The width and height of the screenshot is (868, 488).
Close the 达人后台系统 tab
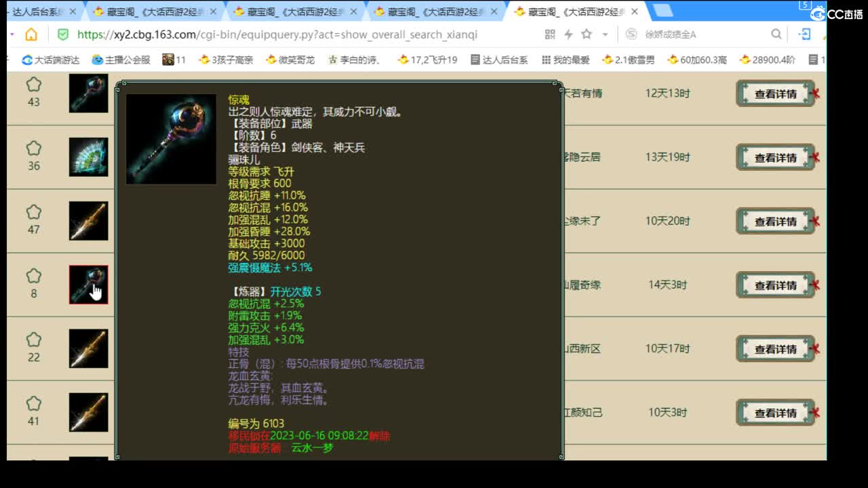pos(73,12)
